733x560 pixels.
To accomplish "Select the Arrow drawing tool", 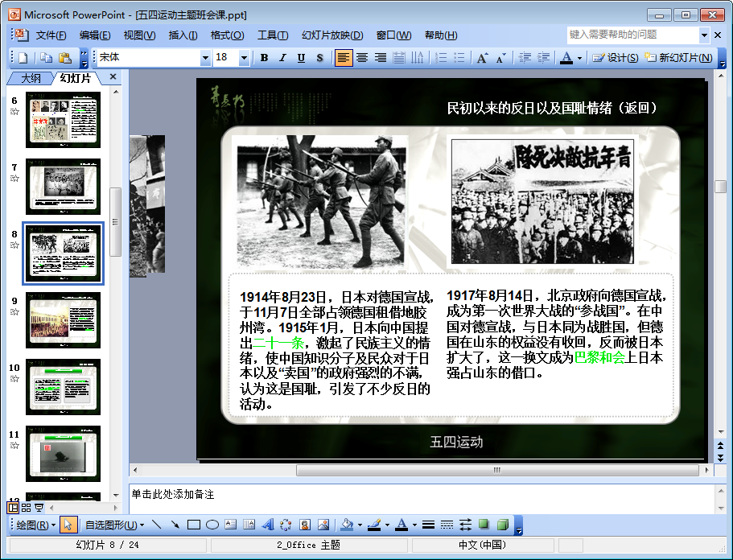I will (x=175, y=525).
